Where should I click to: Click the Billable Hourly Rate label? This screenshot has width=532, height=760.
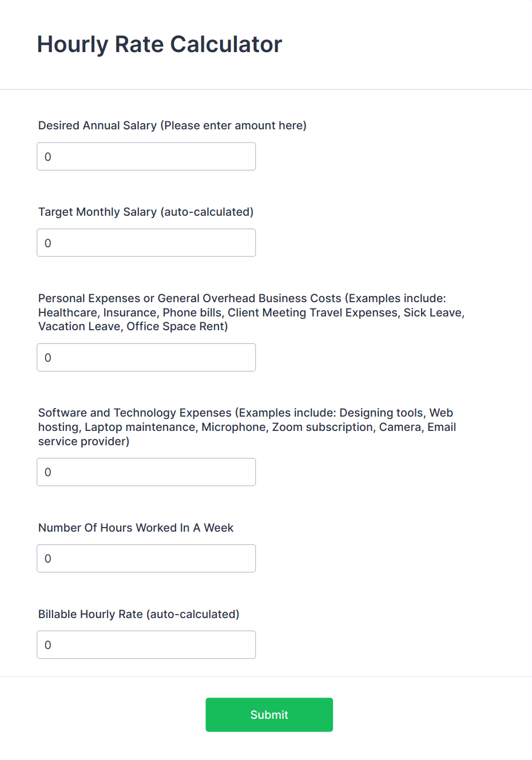[138, 614]
